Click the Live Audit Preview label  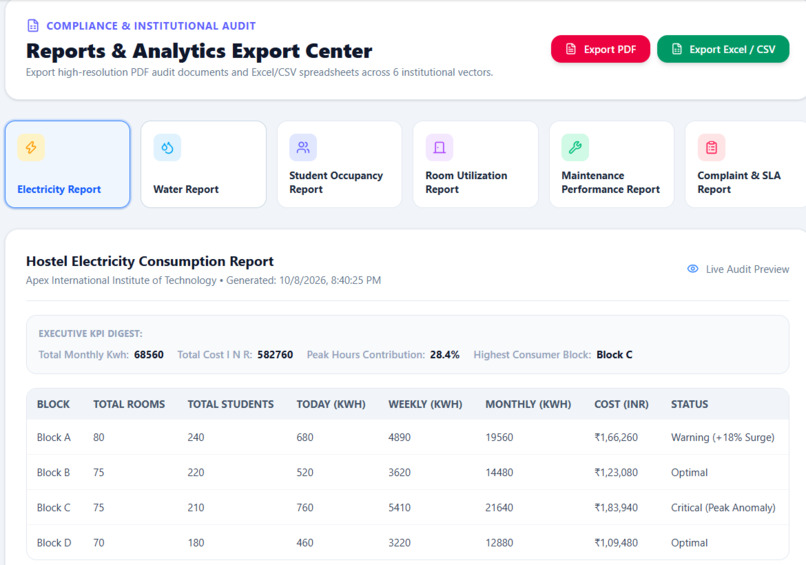tap(747, 269)
